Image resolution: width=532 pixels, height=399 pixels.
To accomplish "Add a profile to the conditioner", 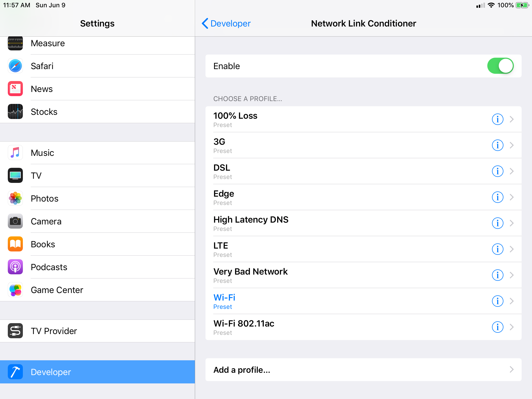I will point(363,370).
